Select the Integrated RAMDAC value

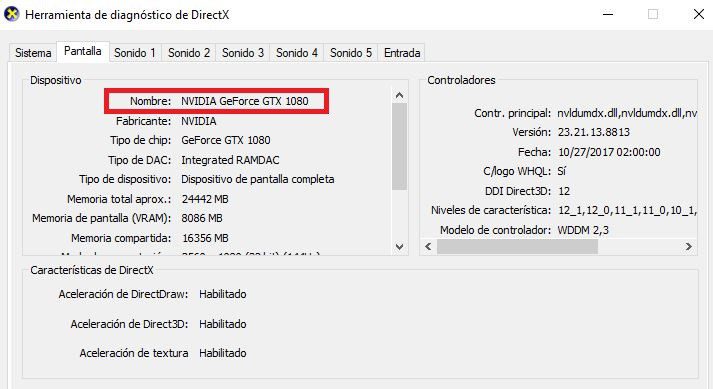230,160
